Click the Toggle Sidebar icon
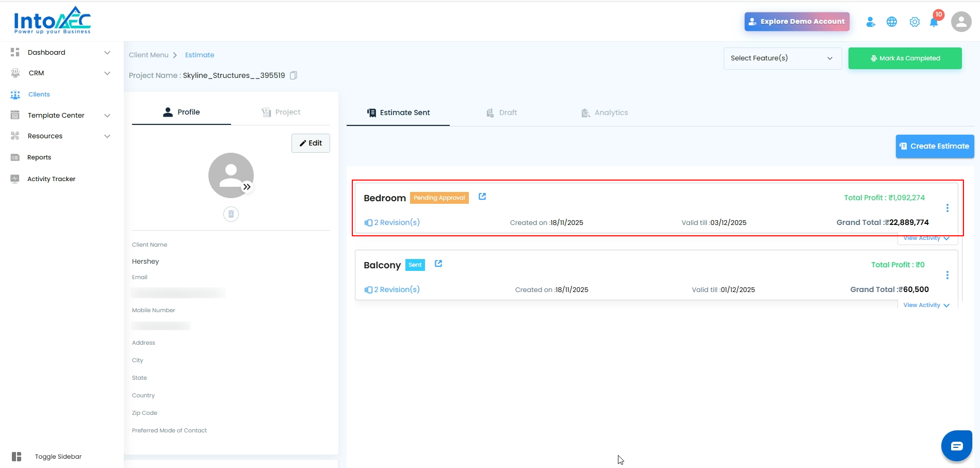Viewport: 980px width, 468px height. (x=17, y=457)
